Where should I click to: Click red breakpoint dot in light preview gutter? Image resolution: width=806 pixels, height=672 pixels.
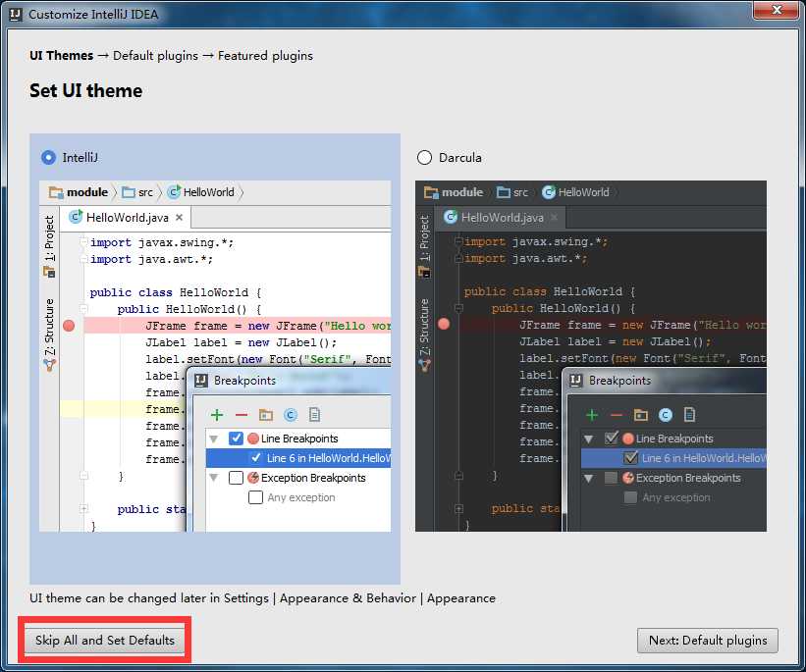coord(69,326)
